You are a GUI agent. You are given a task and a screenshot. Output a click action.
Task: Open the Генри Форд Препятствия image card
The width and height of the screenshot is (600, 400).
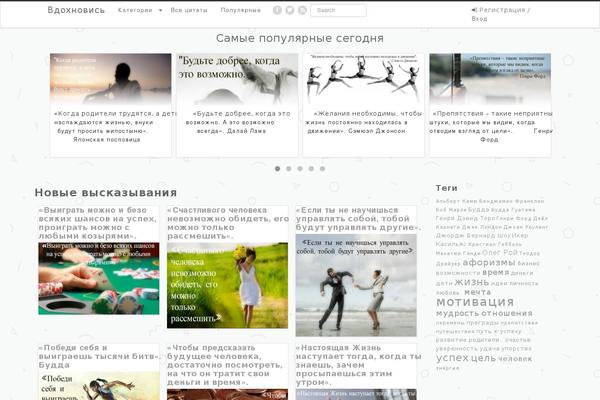point(490,79)
